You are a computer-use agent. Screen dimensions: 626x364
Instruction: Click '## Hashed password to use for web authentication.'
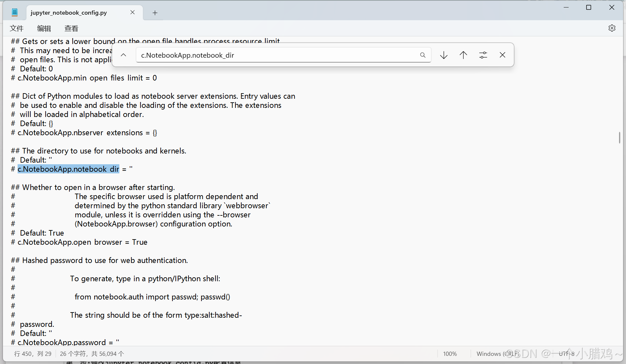99,260
